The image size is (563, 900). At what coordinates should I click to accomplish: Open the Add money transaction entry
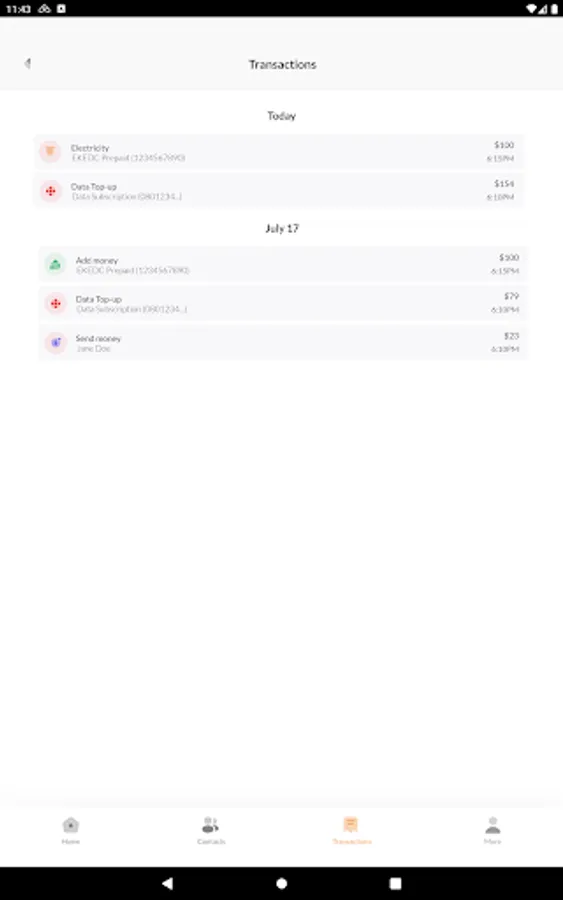(283, 264)
